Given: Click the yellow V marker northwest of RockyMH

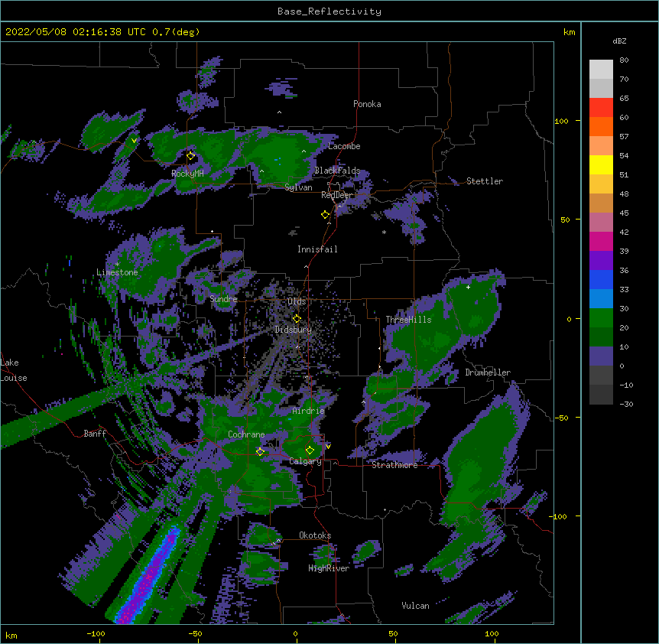Looking at the screenshot, I should 134,141.
